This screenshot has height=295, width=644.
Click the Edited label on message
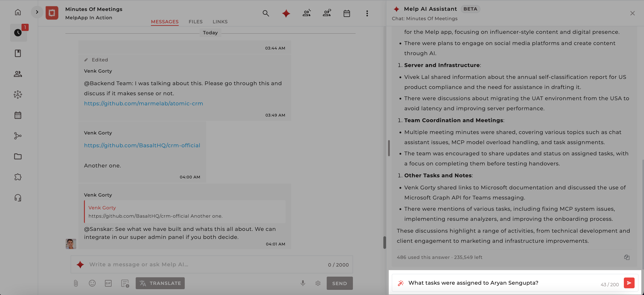100,60
